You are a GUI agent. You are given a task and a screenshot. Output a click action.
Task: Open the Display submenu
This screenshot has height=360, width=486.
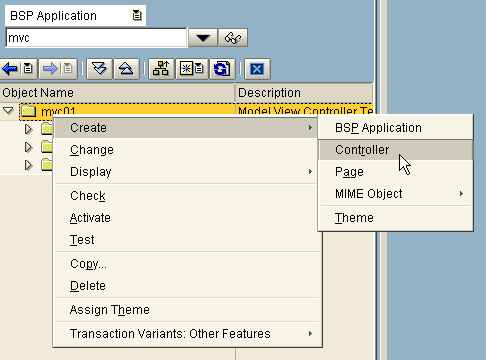pyautogui.click(x=186, y=172)
